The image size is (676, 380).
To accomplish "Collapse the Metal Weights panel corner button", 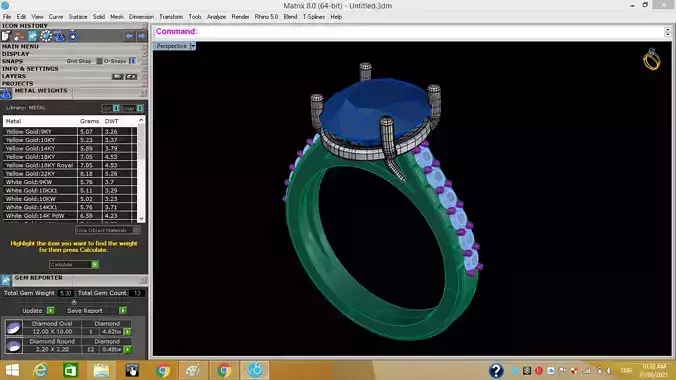I will click(x=143, y=93).
